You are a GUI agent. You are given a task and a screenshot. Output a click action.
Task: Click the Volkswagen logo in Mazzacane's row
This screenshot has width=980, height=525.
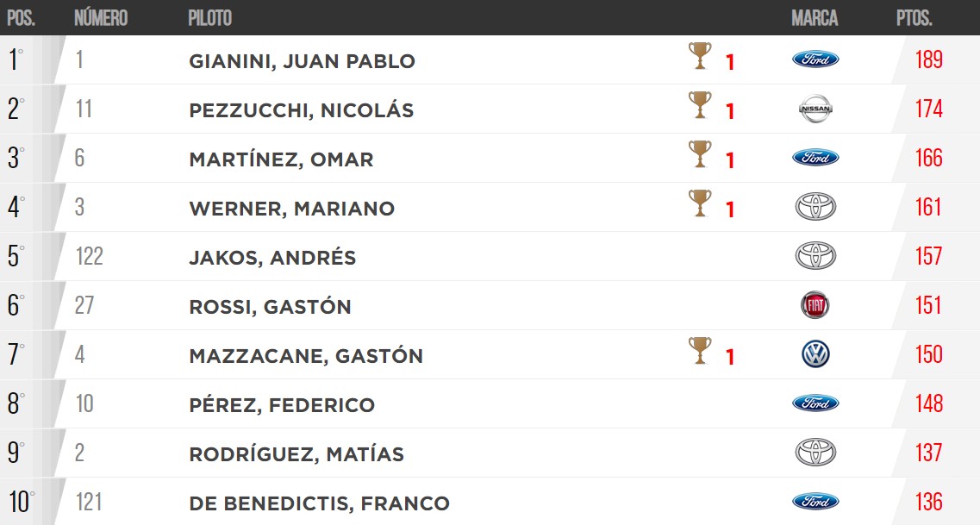coord(815,354)
